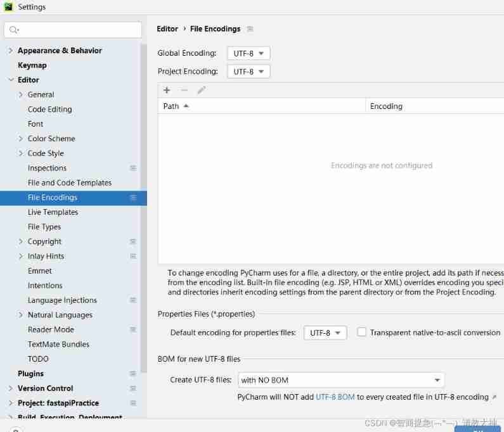Image resolution: width=504 pixels, height=432 pixels.
Task: Click the Editor breadcrumb link
Action: (x=167, y=29)
